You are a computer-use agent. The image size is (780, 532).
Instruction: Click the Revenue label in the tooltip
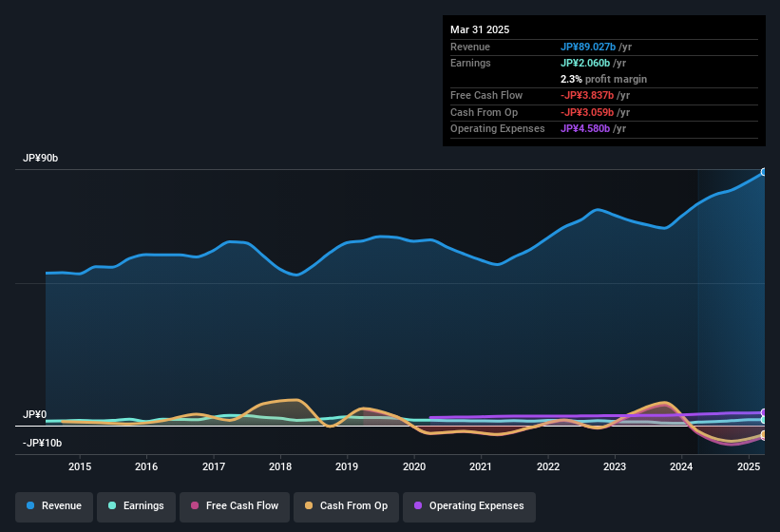coord(470,47)
